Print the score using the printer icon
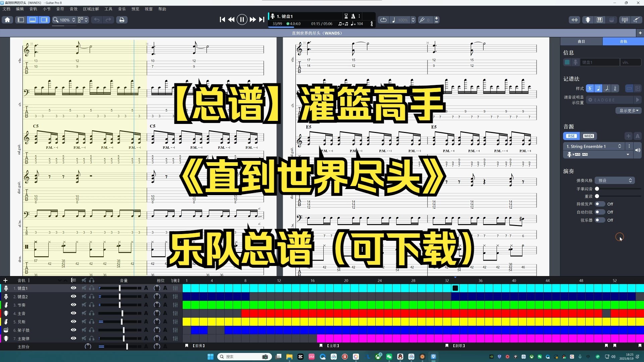 click(122, 20)
